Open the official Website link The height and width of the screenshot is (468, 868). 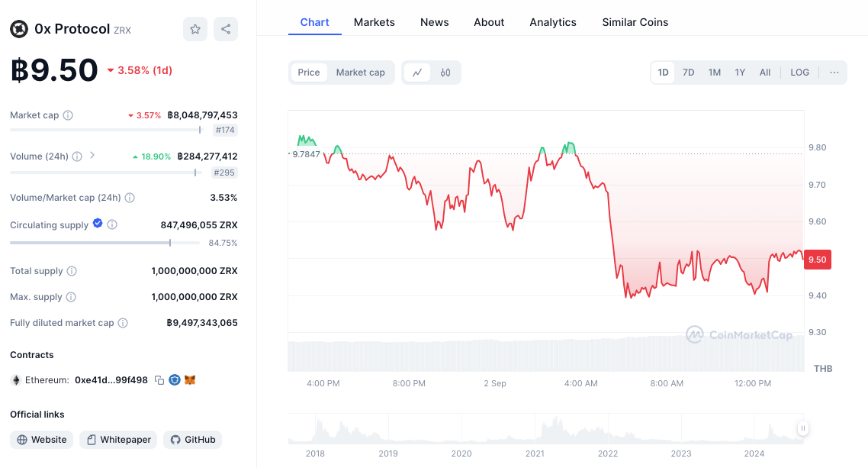pos(41,440)
